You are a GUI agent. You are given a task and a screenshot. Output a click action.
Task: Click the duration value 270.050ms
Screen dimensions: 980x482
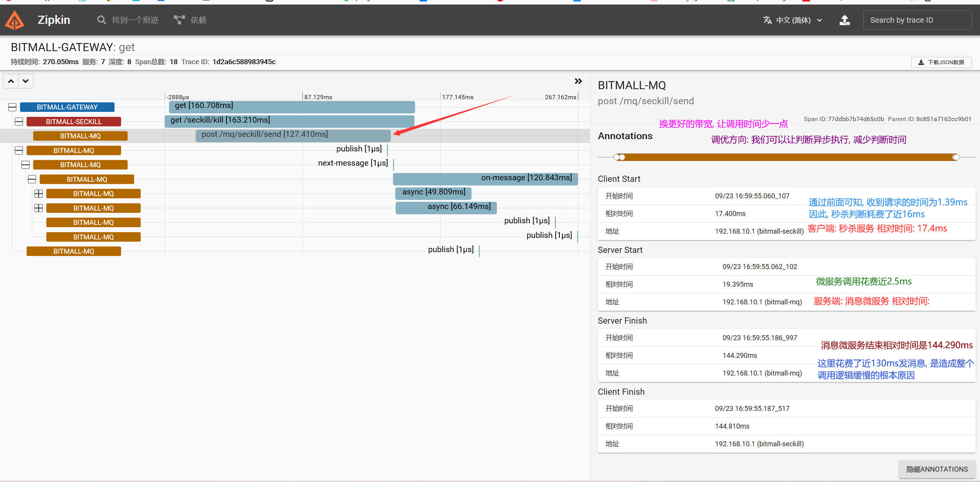point(61,62)
